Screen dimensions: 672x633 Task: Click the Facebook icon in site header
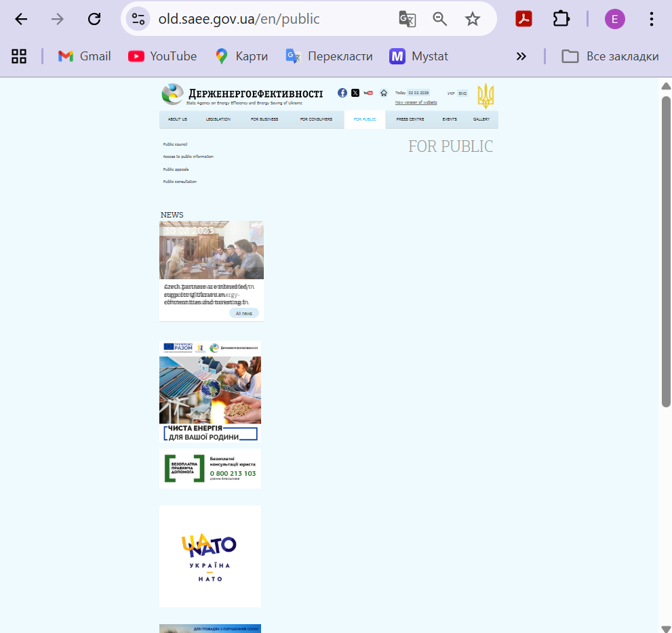click(342, 92)
